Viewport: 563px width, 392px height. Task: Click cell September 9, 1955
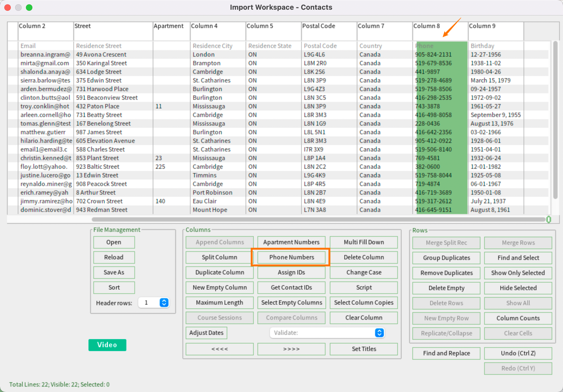pyautogui.click(x=496, y=115)
